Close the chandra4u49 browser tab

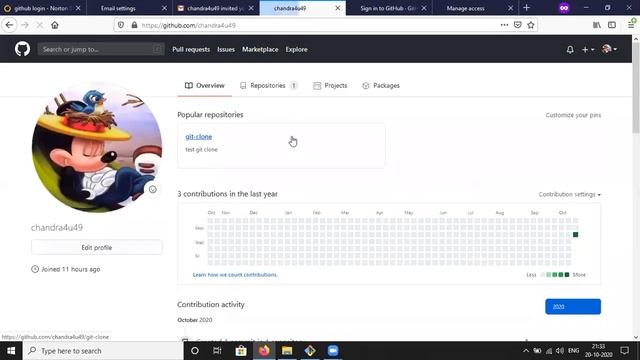[338, 8]
